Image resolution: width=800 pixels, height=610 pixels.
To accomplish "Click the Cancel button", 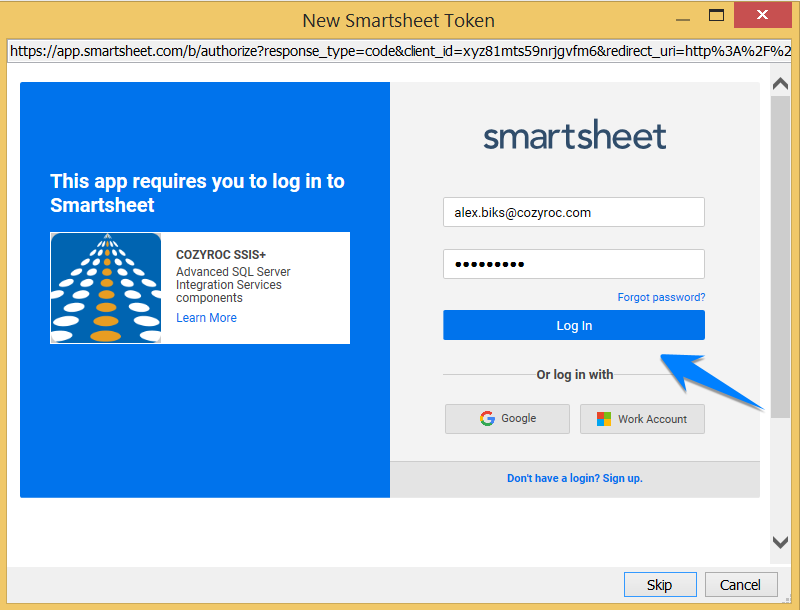I will [741, 584].
